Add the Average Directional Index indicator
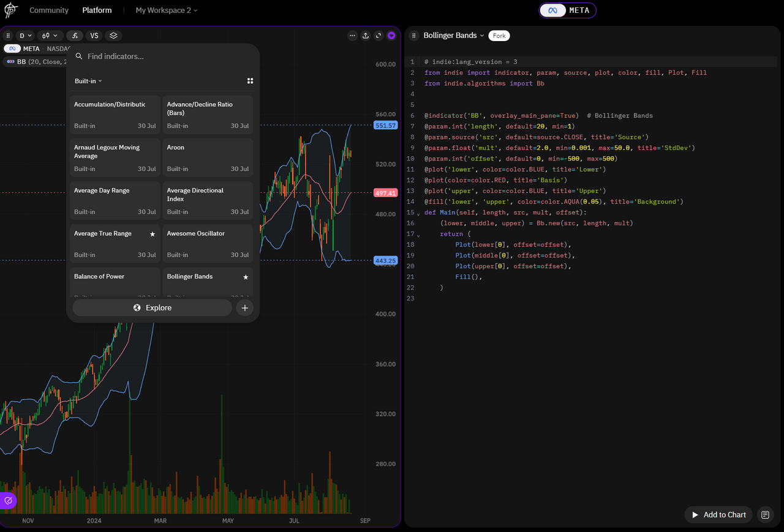 point(208,200)
